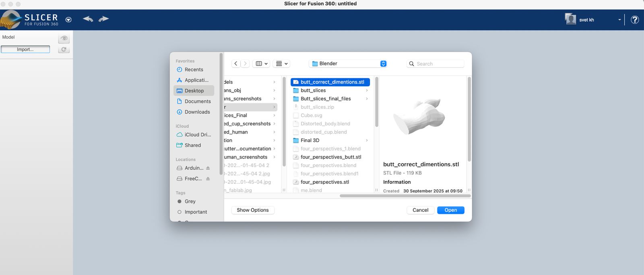Click the model refresh icon
Screen dimensions: 644x275
click(64, 49)
